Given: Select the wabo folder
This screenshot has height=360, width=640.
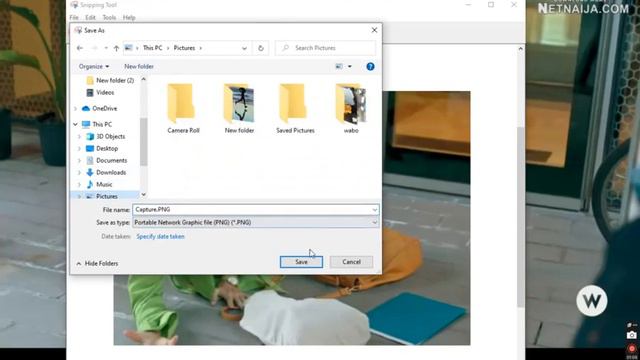Looking at the screenshot, I should tap(351, 108).
